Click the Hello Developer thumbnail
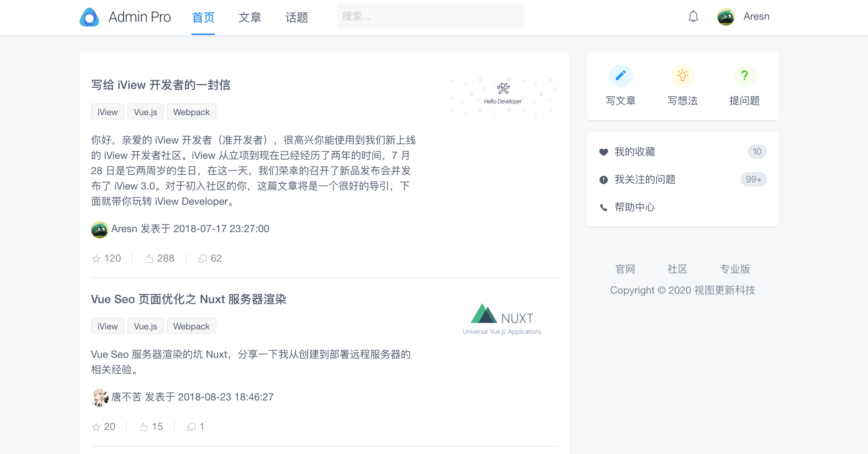868x454 pixels. pos(503,97)
